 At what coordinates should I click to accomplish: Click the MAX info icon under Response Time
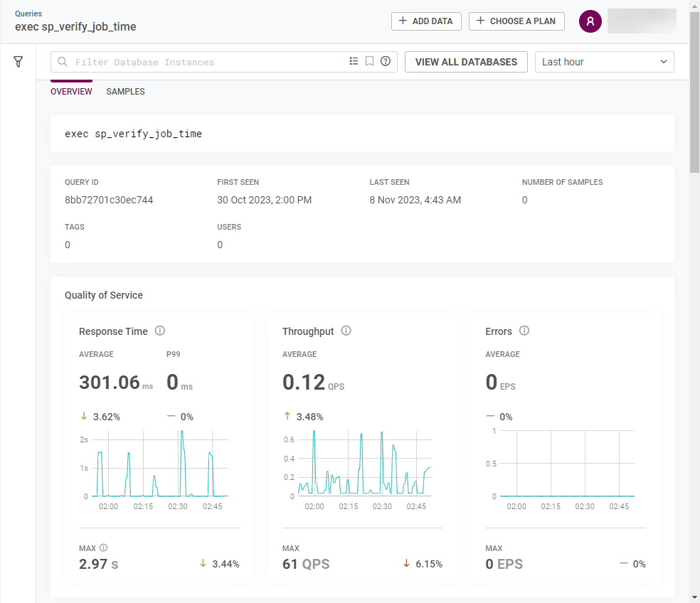(103, 548)
